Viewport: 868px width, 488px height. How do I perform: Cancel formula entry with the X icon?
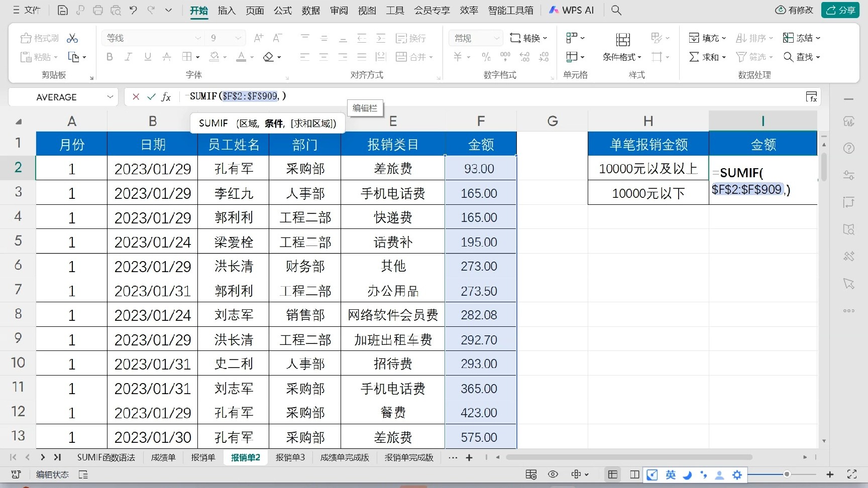(x=136, y=97)
